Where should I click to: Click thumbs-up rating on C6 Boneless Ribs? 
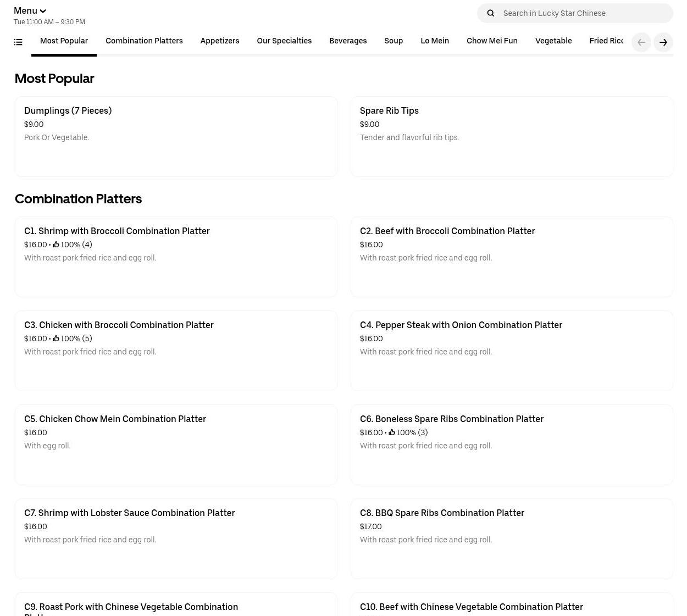392,432
